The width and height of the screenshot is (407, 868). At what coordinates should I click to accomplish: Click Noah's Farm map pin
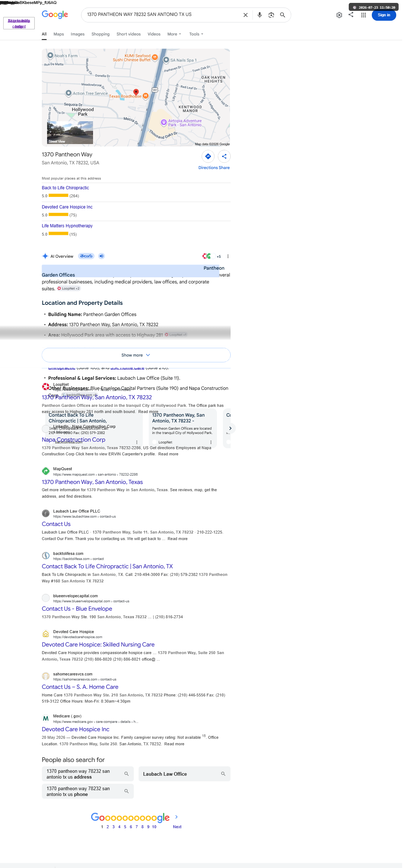[50, 55]
